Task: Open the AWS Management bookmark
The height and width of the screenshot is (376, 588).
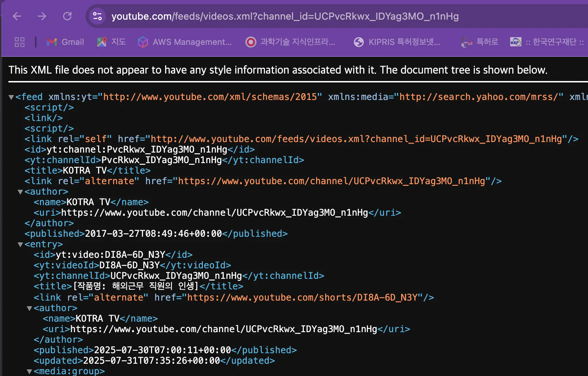Action: click(185, 42)
